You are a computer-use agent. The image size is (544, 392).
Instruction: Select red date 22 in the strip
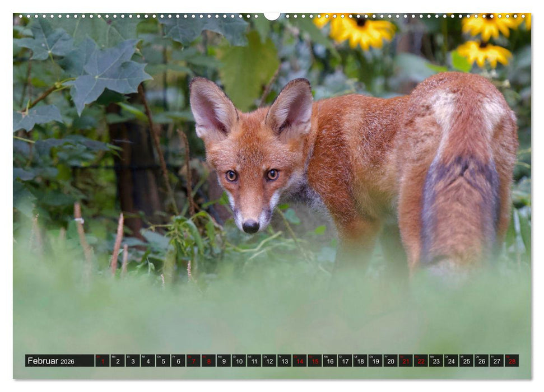click(x=420, y=361)
